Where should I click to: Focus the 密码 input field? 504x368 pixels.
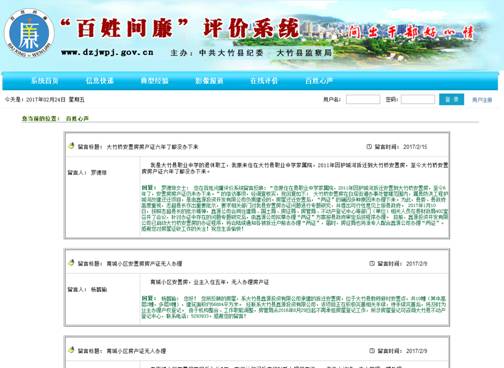point(418,99)
